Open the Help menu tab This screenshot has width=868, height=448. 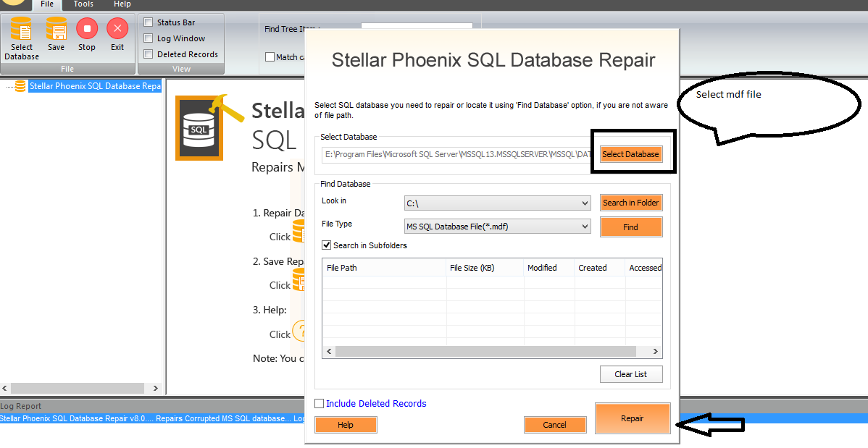[122, 4]
